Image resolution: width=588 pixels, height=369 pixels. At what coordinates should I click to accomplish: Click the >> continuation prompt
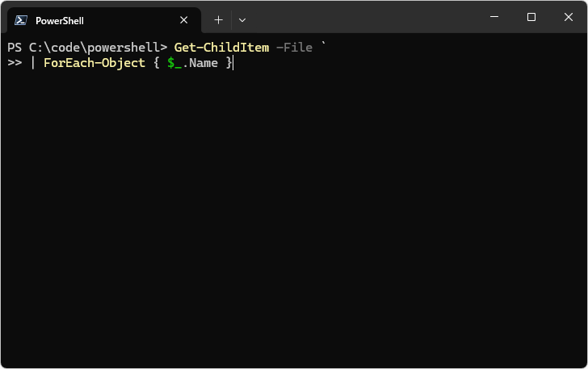click(15, 63)
